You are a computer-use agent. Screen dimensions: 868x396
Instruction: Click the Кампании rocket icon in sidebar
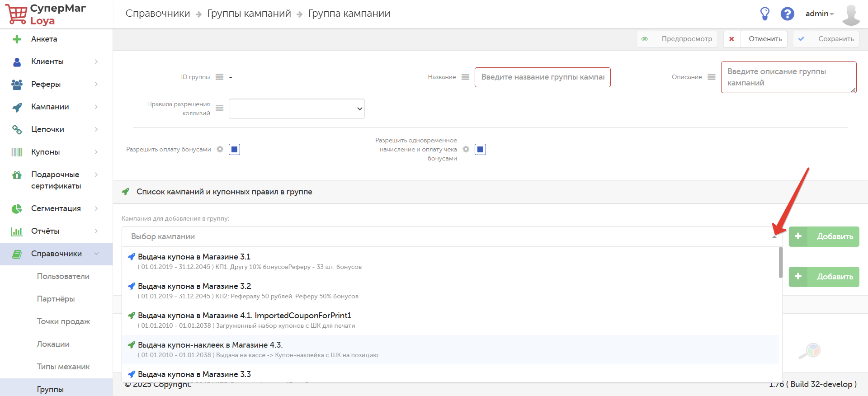17,107
